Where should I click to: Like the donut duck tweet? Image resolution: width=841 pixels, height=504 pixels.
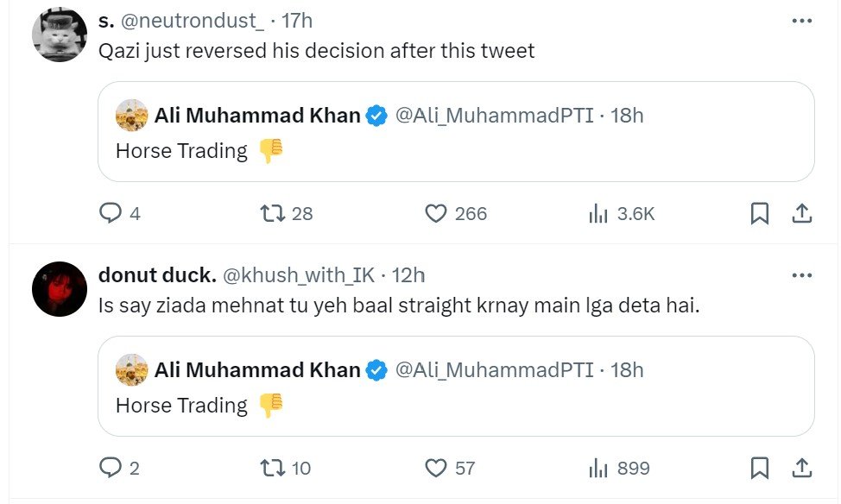pyautogui.click(x=437, y=468)
